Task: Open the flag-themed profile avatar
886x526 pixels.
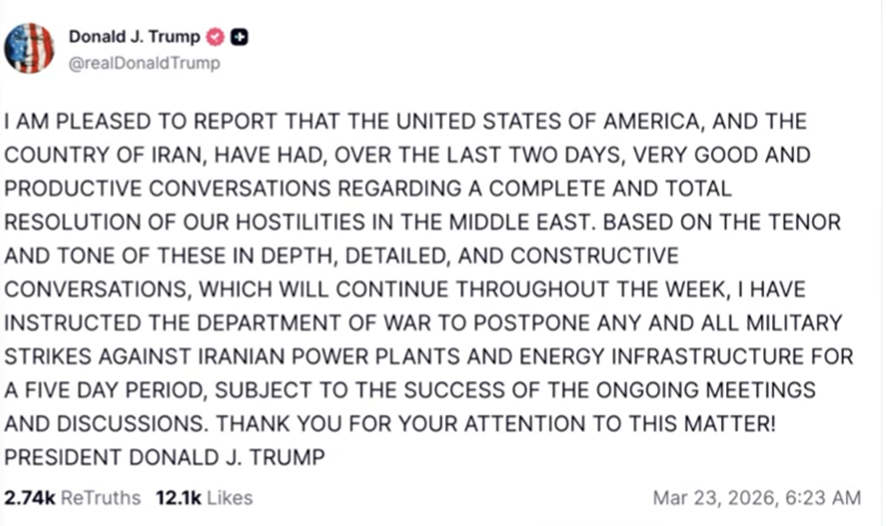Action: [x=29, y=48]
